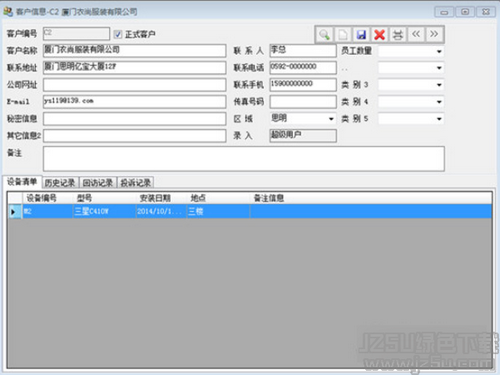Expand the 类别 3 dropdown

[x=411, y=85]
